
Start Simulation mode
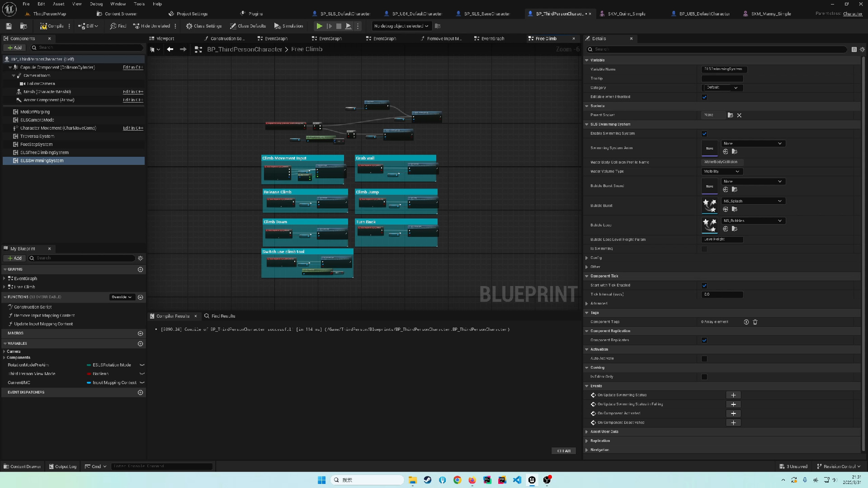point(288,26)
